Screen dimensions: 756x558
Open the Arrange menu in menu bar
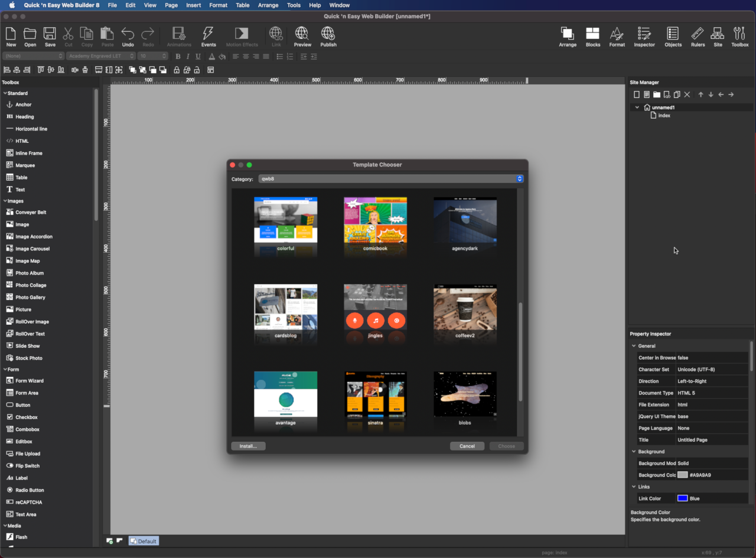(x=268, y=5)
